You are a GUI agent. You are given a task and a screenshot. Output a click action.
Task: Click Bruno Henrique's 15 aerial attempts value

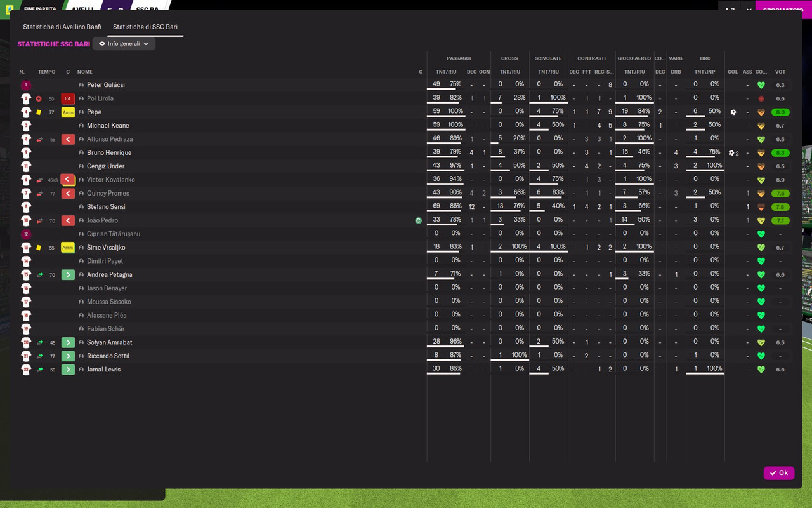(x=625, y=152)
